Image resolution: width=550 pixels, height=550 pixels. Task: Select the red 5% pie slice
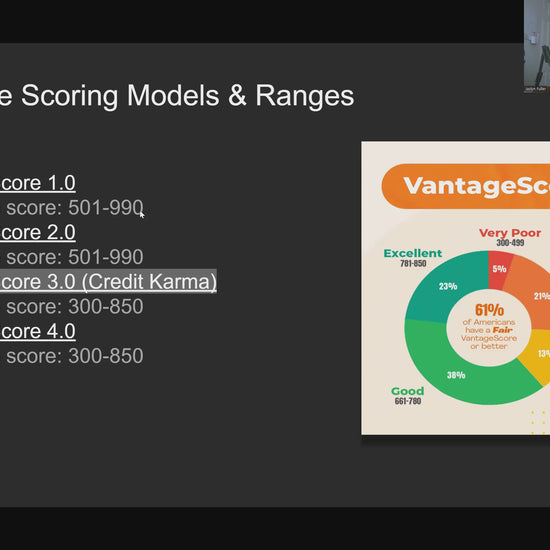point(499,269)
